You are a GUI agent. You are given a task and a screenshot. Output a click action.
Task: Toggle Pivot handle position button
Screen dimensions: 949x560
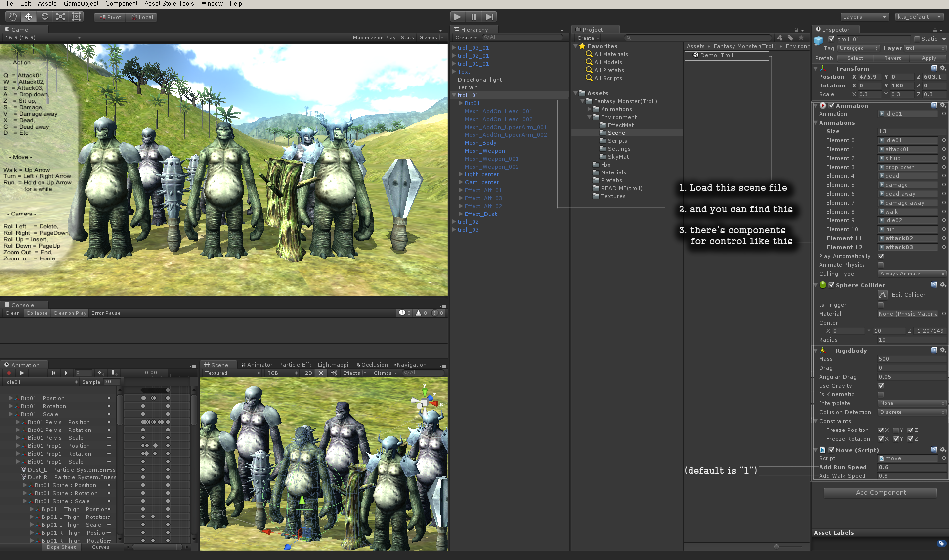click(x=110, y=17)
